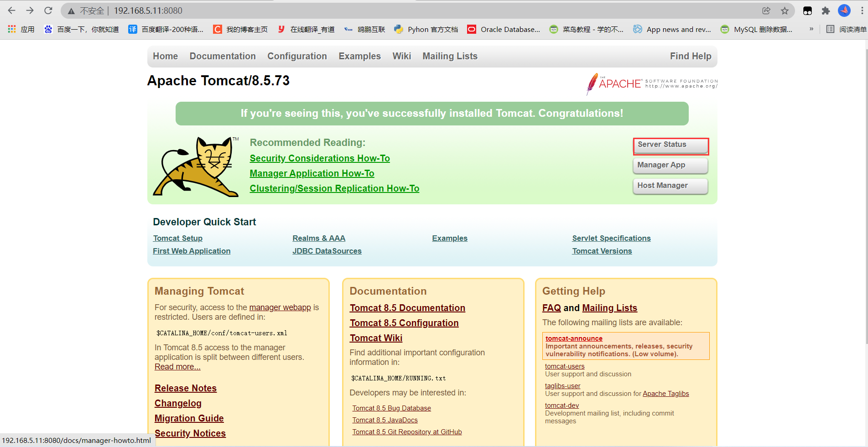This screenshot has width=868, height=447.
Task: Reload the current Tomcat page
Action: pos(48,10)
